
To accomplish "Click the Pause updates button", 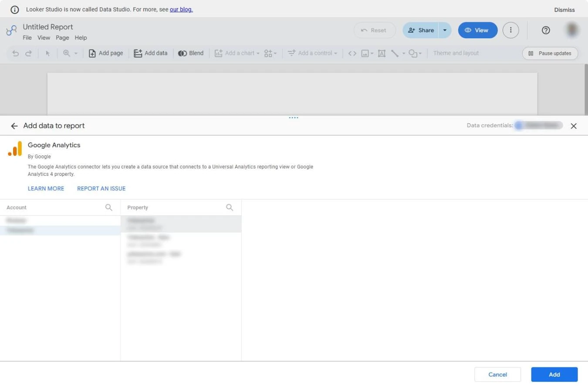I will click(550, 53).
